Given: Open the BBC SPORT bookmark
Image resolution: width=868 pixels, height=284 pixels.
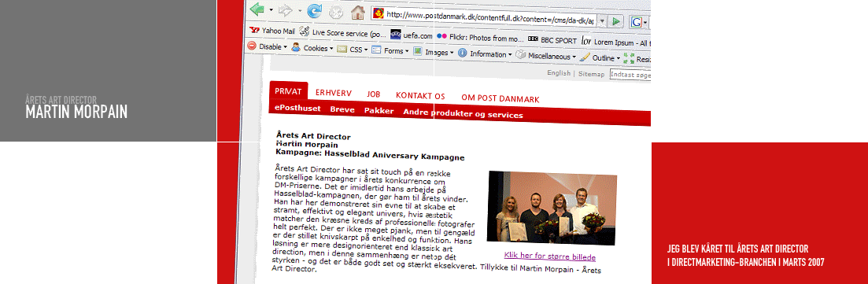Looking at the screenshot, I should tap(552, 40).
